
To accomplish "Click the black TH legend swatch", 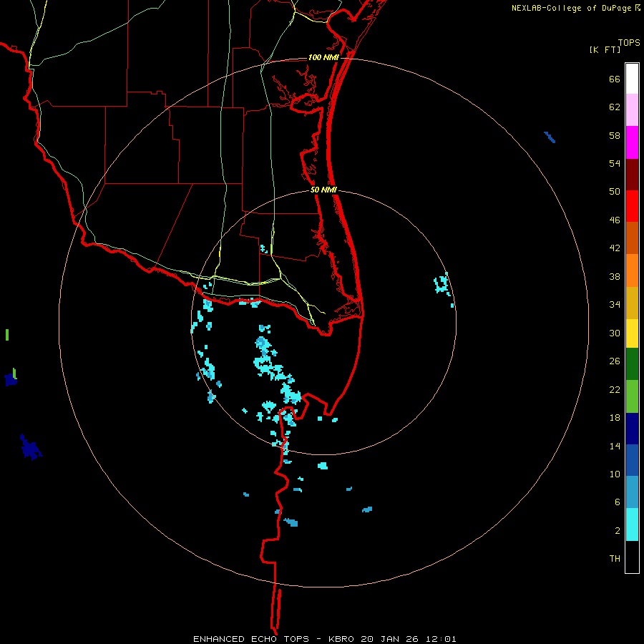I will point(632,557).
